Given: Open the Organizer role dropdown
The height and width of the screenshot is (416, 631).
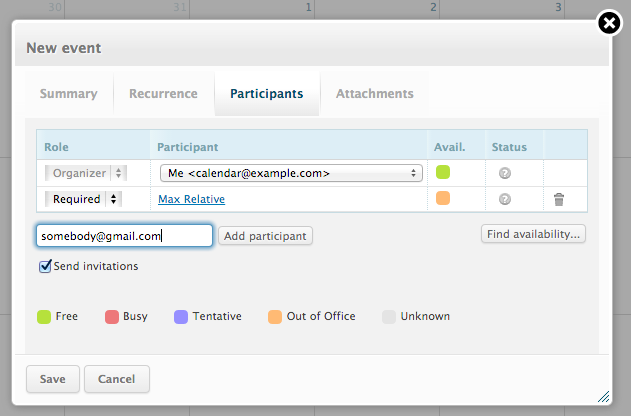Looking at the screenshot, I should 83,173.
